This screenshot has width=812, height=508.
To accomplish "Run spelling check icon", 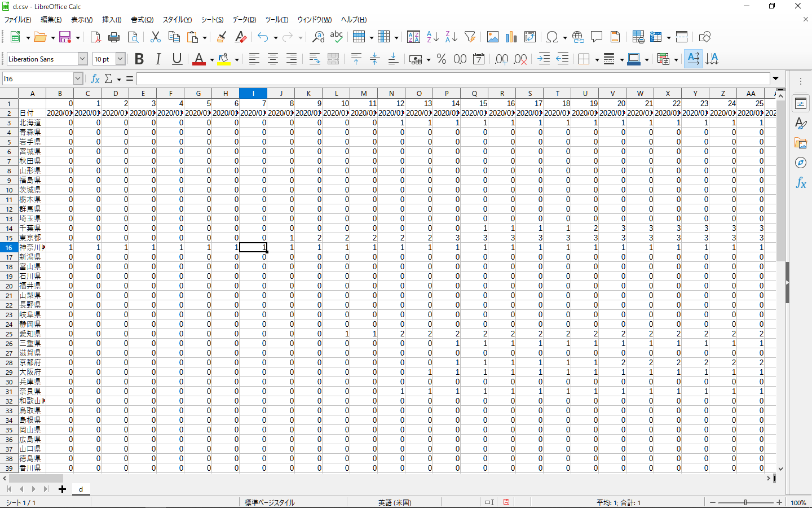I will tap(337, 37).
